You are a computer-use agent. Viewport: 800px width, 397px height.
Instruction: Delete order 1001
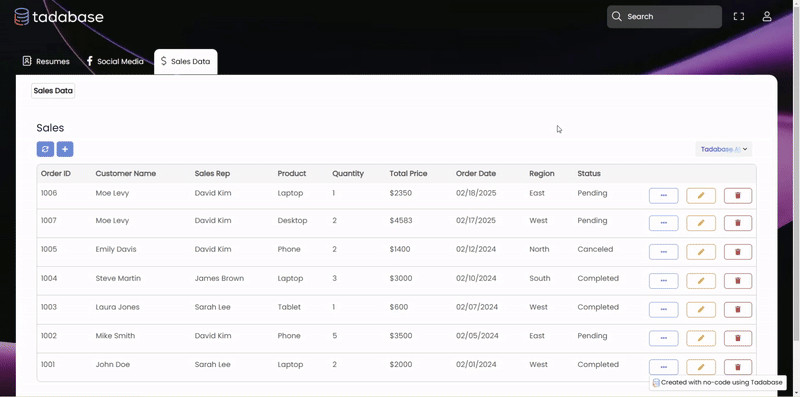pos(738,367)
